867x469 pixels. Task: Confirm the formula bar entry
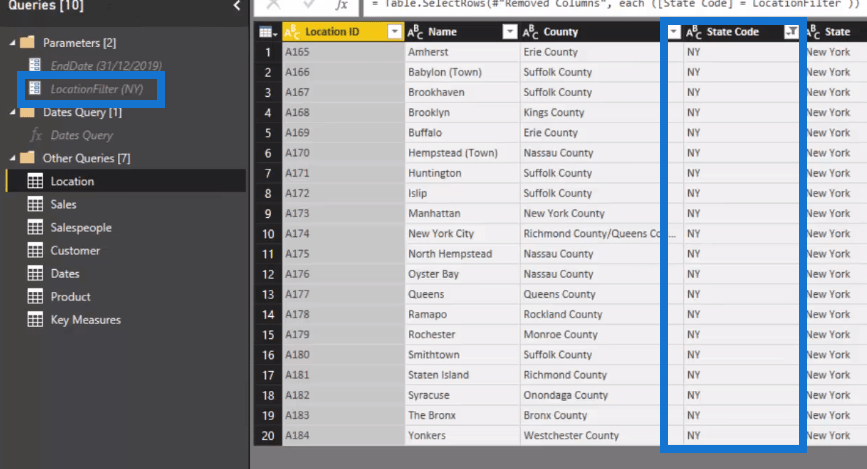[x=309, y=4]
